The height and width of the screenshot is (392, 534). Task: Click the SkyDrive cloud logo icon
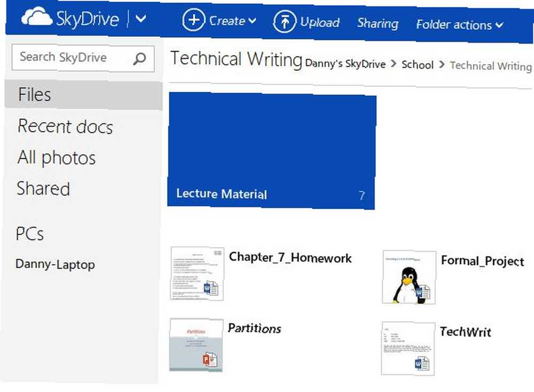pos(36,17)
